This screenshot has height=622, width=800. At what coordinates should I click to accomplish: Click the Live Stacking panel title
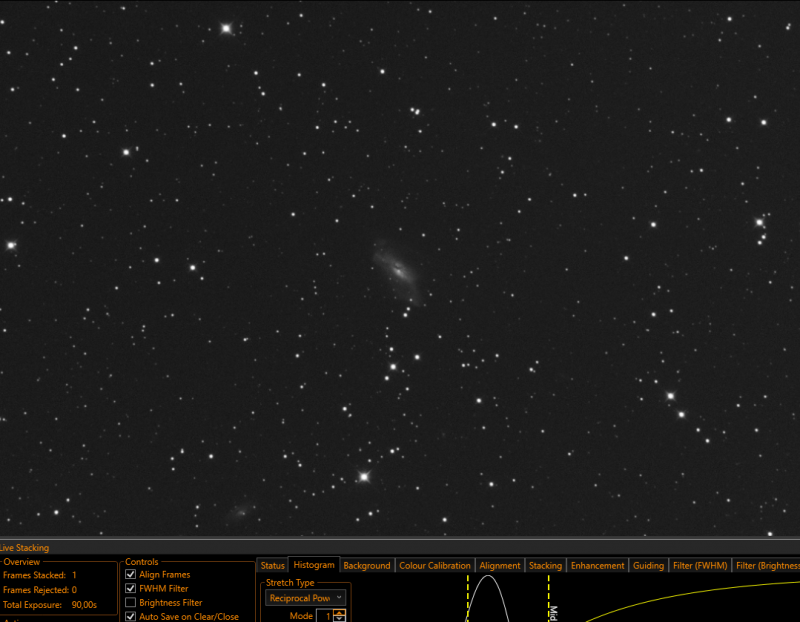pos(24,548)
